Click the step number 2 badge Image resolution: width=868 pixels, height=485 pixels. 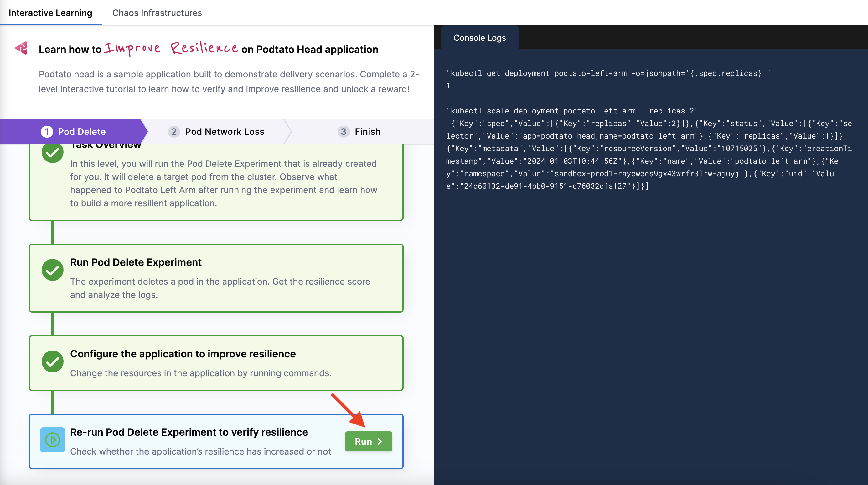point(174,132)
